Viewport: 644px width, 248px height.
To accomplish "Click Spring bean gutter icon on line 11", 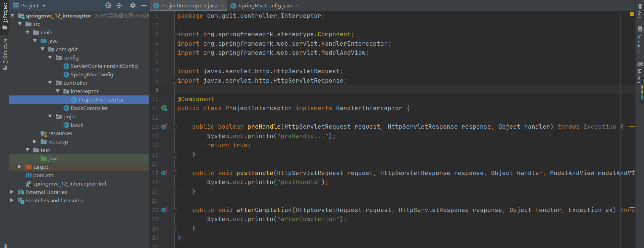I will click(x=164, y=108).
